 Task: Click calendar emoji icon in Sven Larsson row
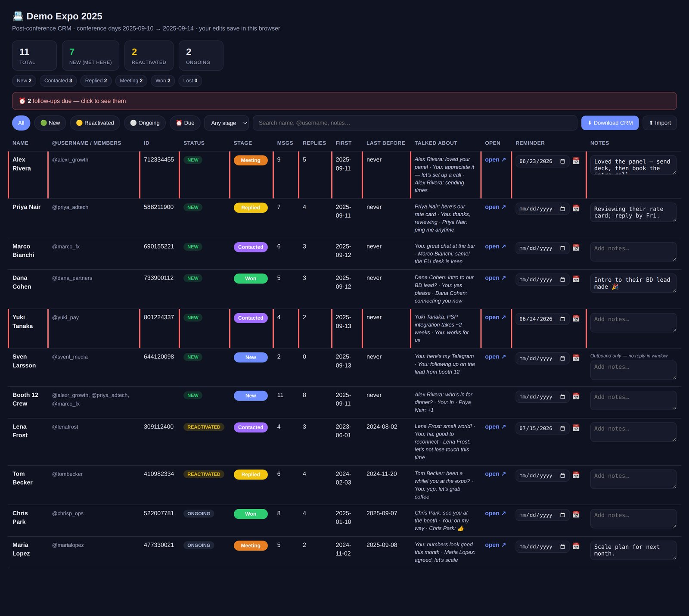(576, 358)
